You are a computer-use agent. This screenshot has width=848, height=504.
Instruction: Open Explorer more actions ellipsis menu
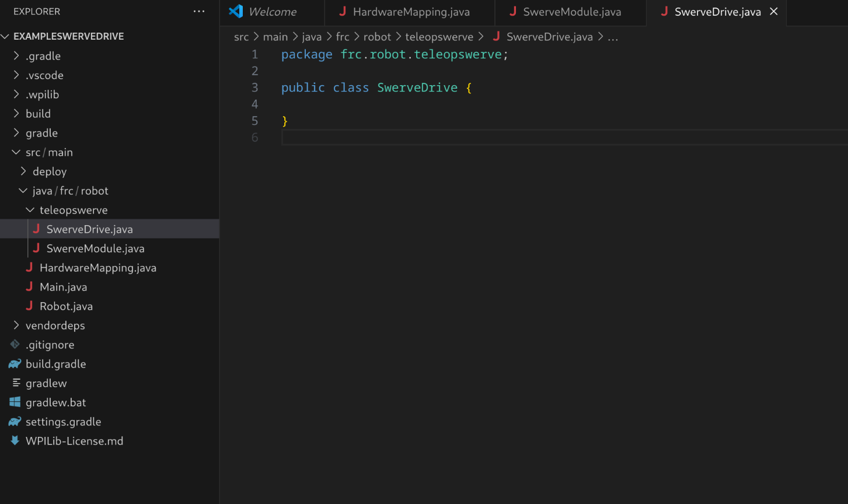click(199, 12)
